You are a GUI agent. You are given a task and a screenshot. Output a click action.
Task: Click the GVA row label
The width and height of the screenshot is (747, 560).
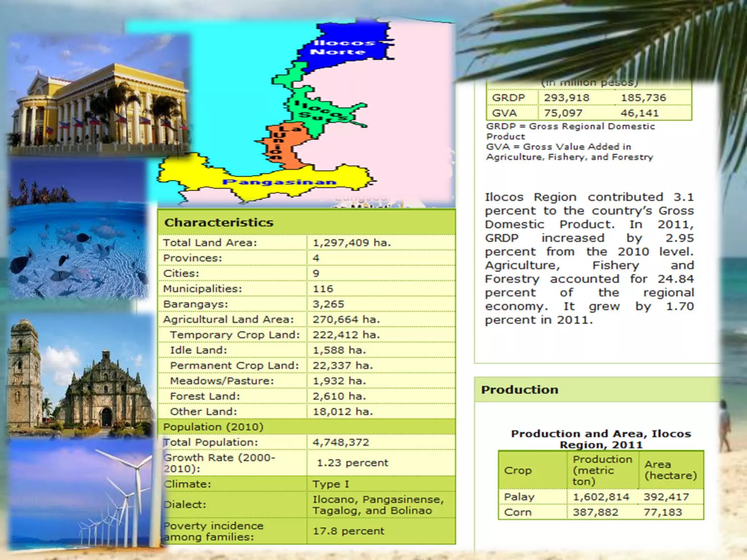tap(504, 113)
